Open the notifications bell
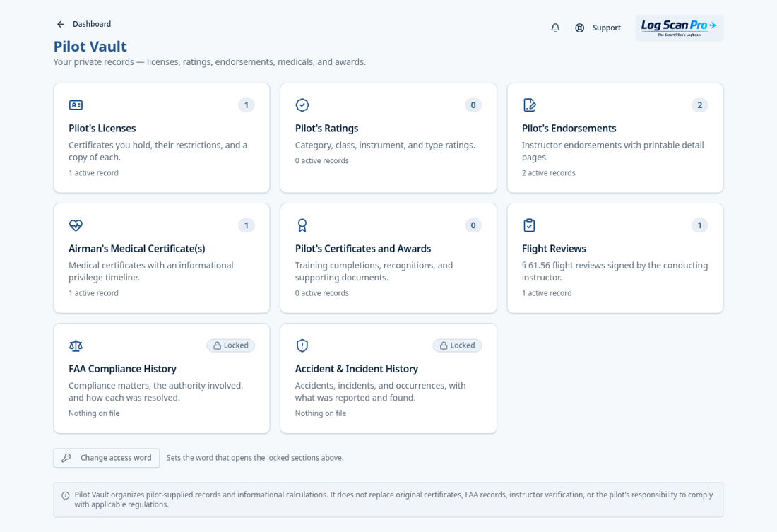The height and width of the screenshot is (532, 777). pyautogui.click(x=555, y=28)
